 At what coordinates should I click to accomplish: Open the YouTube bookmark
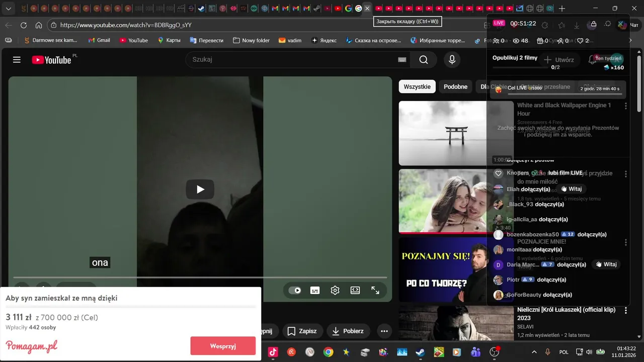pos(133,40)
